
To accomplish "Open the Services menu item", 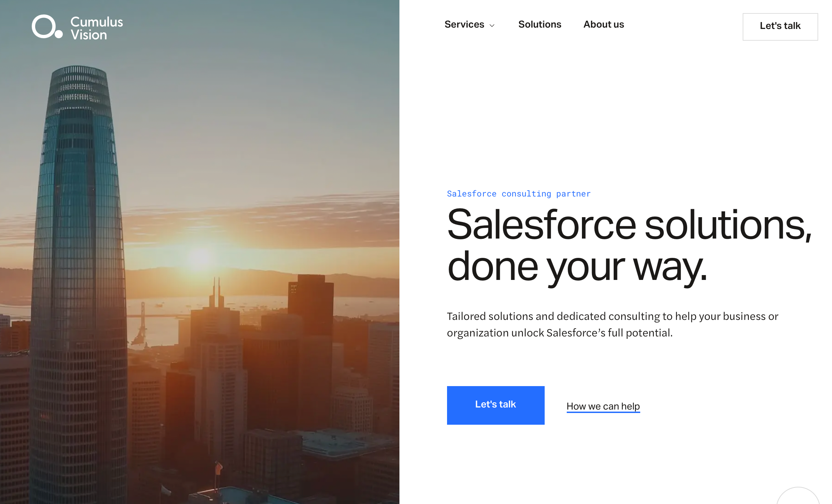I will click(464, 24).
